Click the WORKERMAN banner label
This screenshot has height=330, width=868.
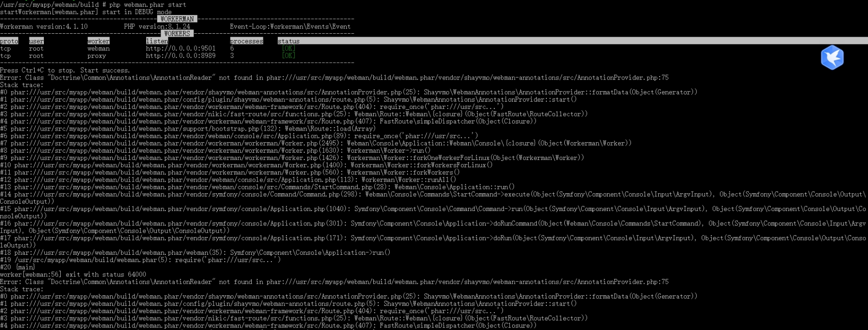pos(177,19)
